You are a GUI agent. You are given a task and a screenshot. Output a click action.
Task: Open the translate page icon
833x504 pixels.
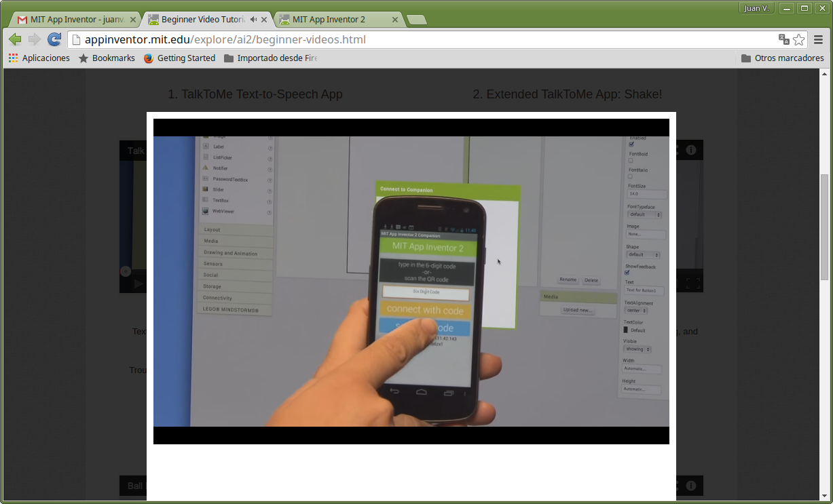783,39
